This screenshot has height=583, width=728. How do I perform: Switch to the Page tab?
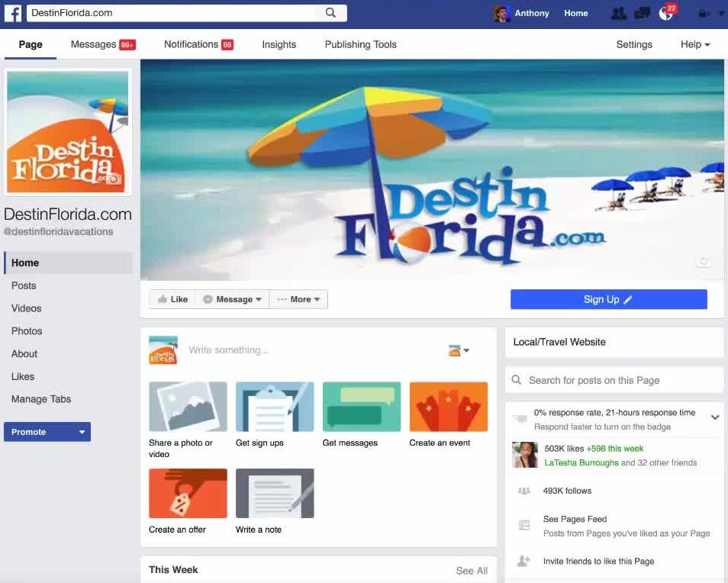[31, 44]
